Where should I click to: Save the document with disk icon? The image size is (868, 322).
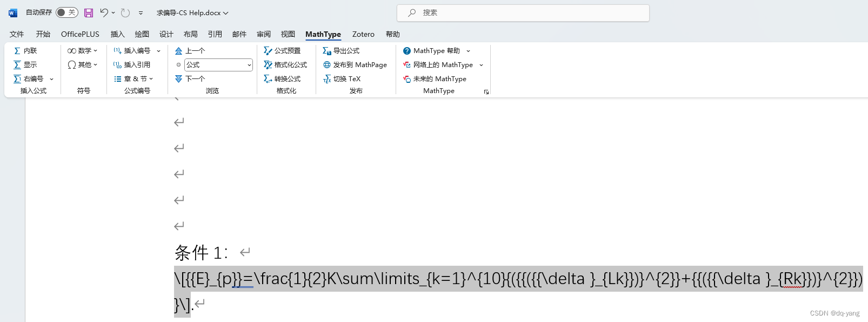tap(89, 12)
